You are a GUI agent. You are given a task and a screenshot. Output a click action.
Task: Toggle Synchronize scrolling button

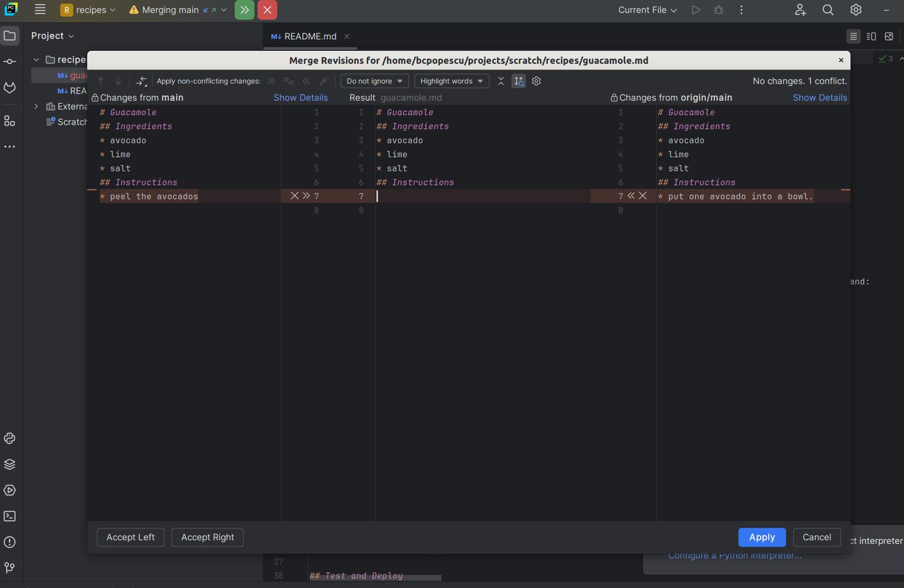tap(519, 81)
